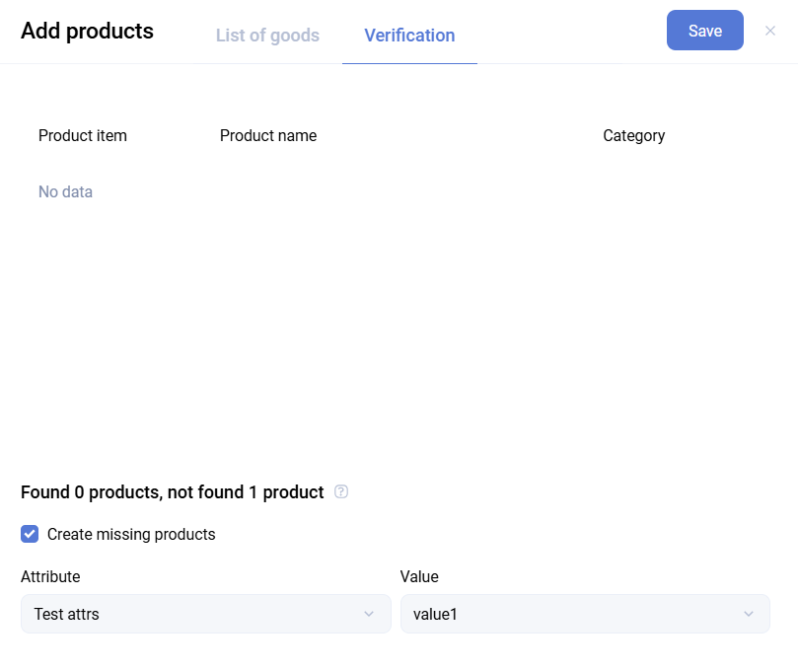Click the Value dropdown chevron arrow
Screen dimensions: 798x672
748,614
